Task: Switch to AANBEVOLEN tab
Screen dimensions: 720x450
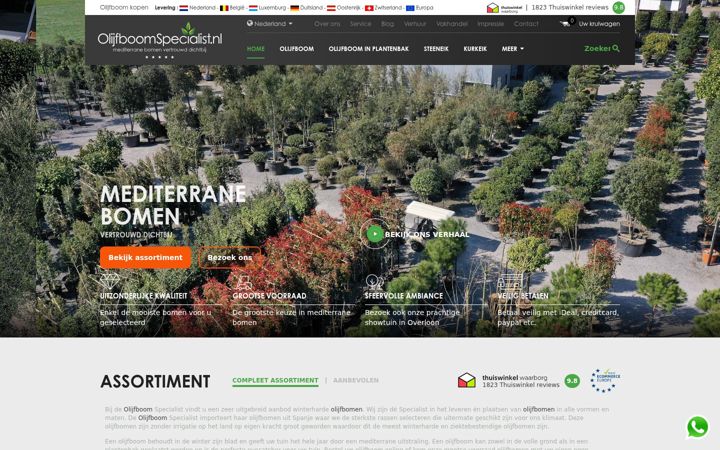Action: [356, 380]
